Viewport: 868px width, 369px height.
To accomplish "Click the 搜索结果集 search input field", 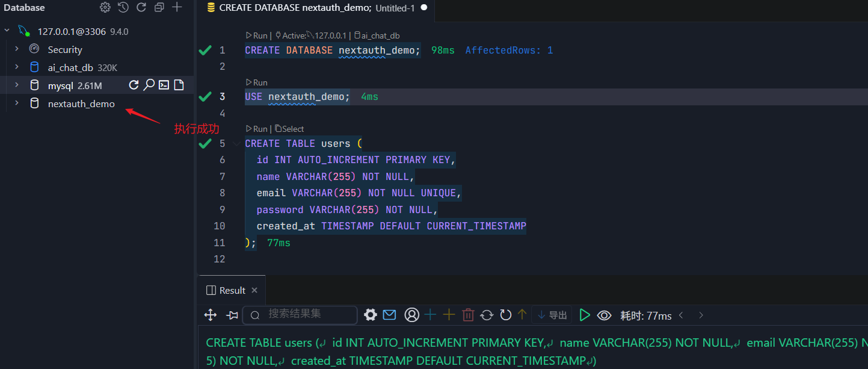I will (x=307, y=314).
